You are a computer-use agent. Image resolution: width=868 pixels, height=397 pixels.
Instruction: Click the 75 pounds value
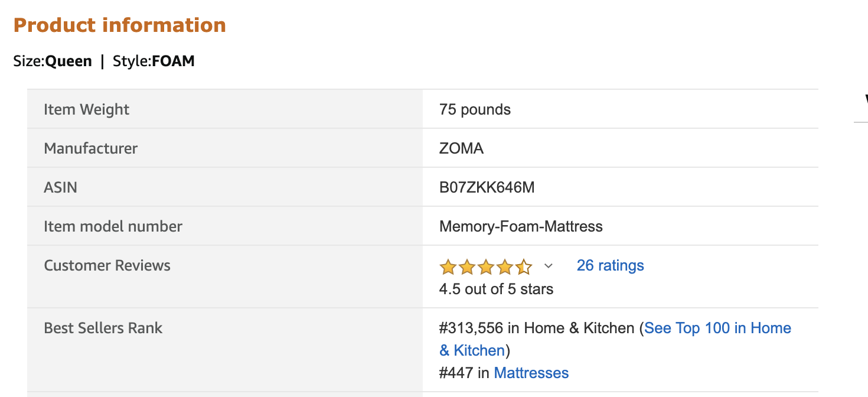(x=475, y=109)
